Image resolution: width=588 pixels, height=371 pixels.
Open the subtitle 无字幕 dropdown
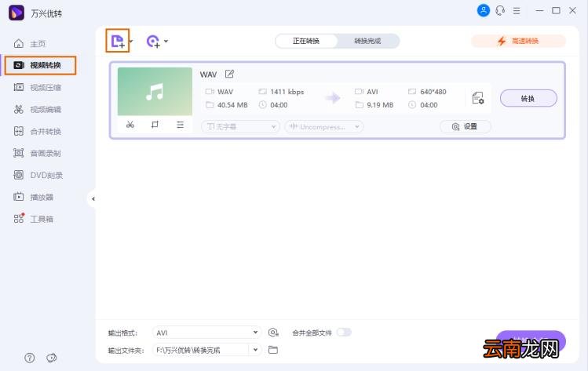(240, 126)
